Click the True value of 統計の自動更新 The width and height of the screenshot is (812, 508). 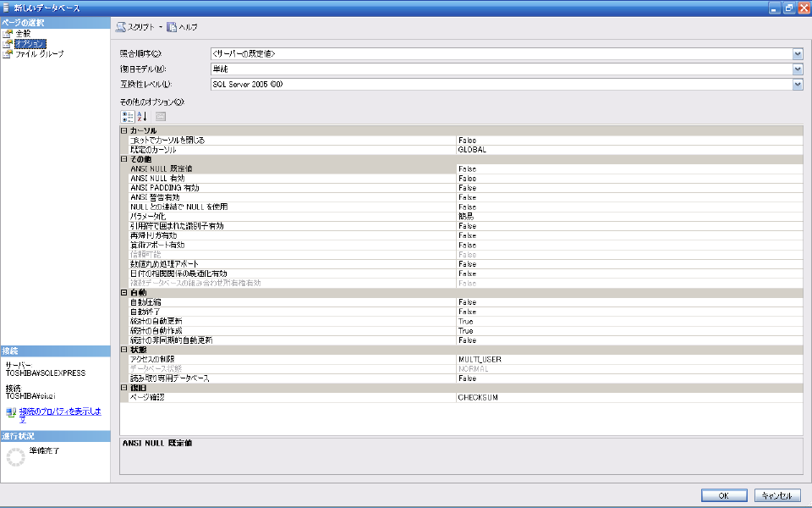coord(465,321)
